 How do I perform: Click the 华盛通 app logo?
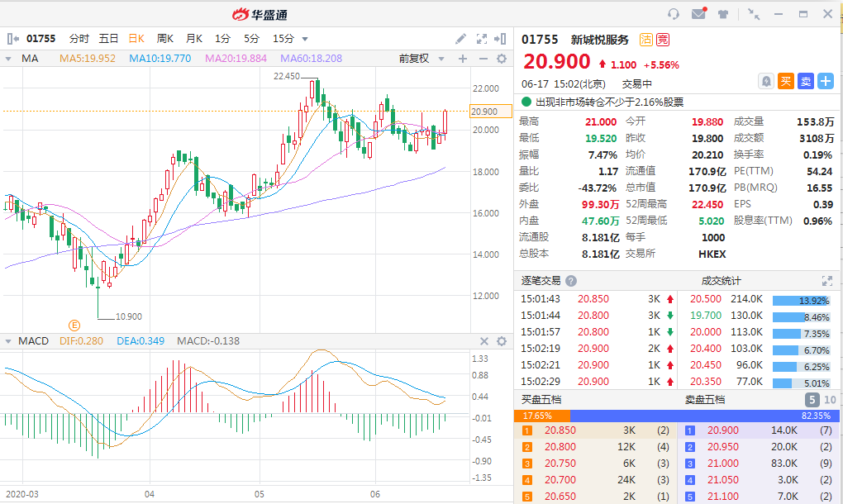(260, 15)
